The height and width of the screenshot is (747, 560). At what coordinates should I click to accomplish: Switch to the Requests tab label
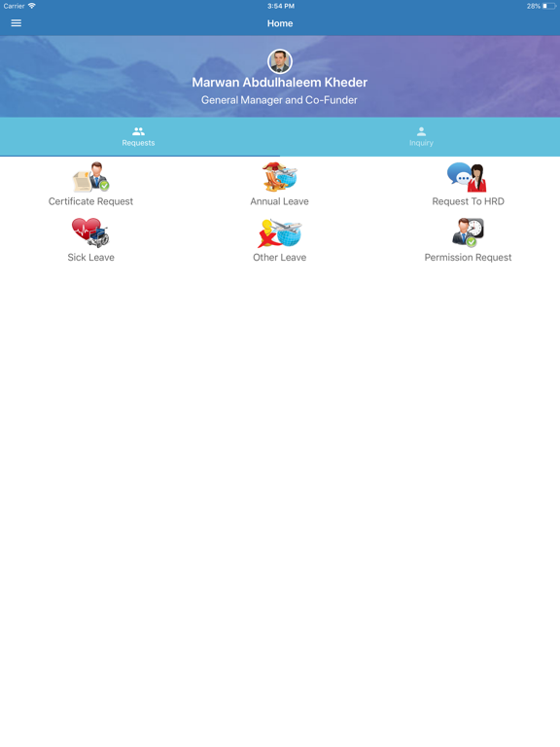[x=138, y=143]
